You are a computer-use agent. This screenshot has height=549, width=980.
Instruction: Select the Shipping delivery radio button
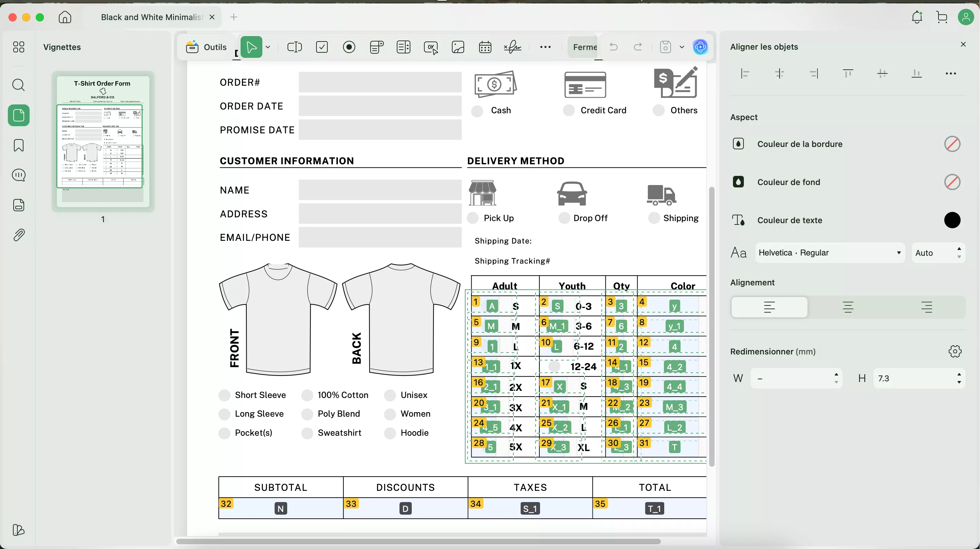(x=654, y=218)
